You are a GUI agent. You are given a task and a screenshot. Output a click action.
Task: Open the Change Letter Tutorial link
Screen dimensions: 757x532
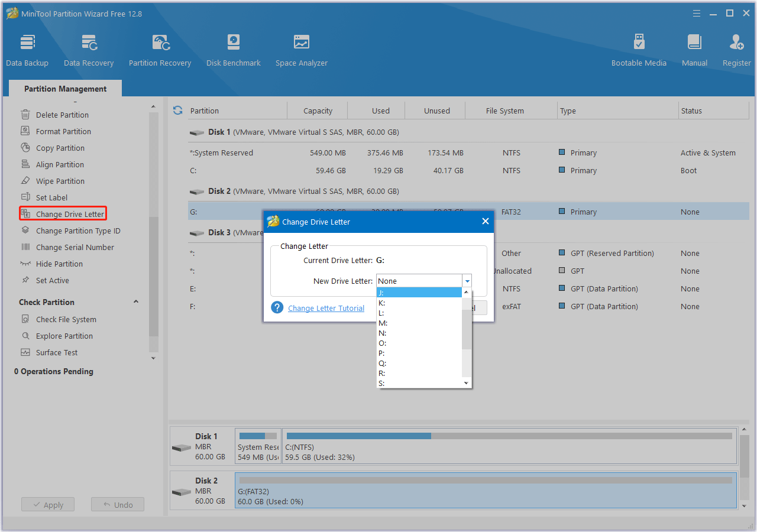[326, 308]
